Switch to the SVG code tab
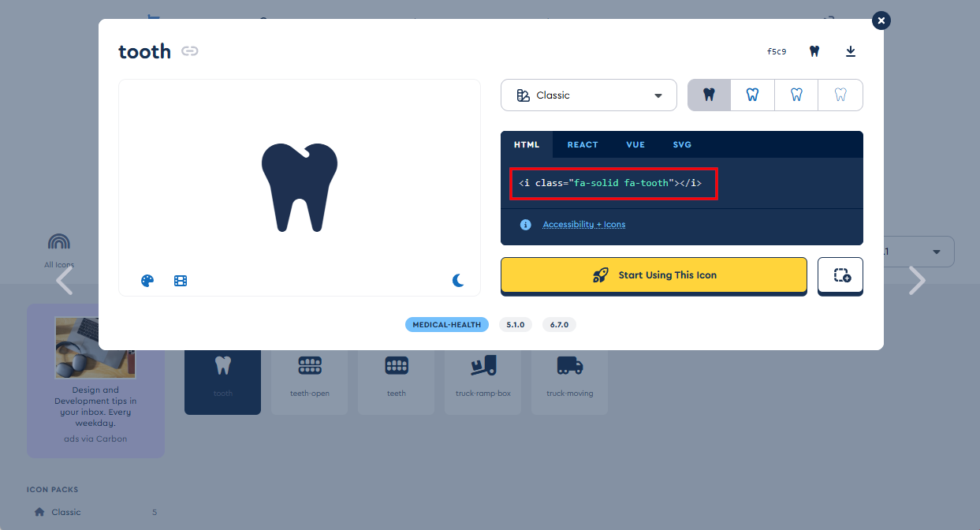 [x=682, y=144]
